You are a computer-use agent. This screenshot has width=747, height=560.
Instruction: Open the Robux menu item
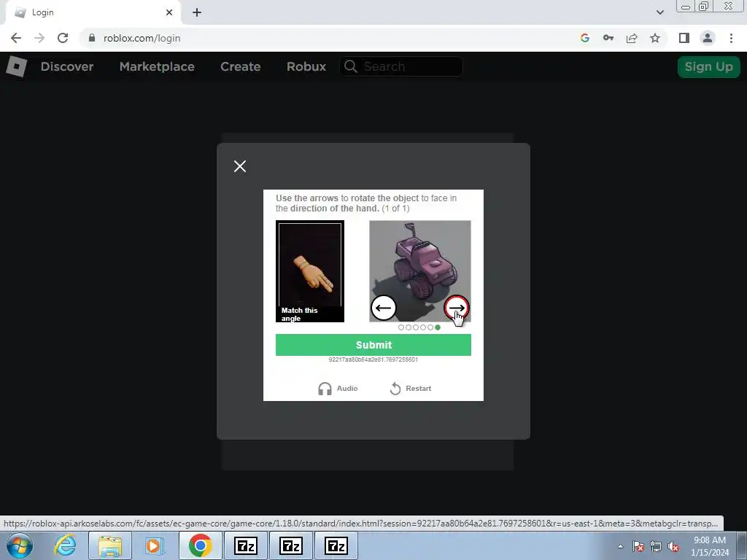pyautogui.click(x=306, y=66)
